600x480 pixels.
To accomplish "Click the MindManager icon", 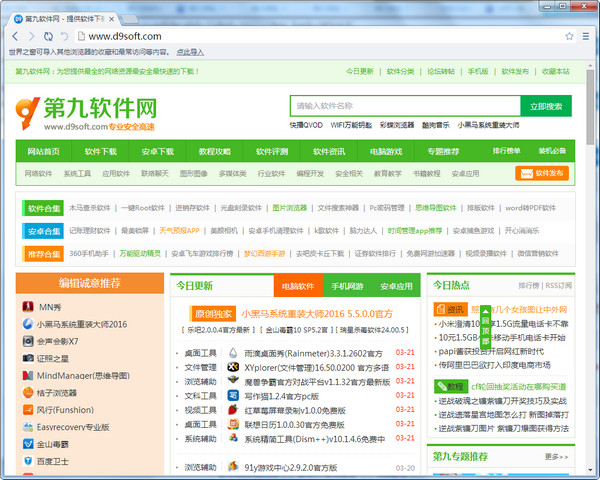I will point(28,375).
